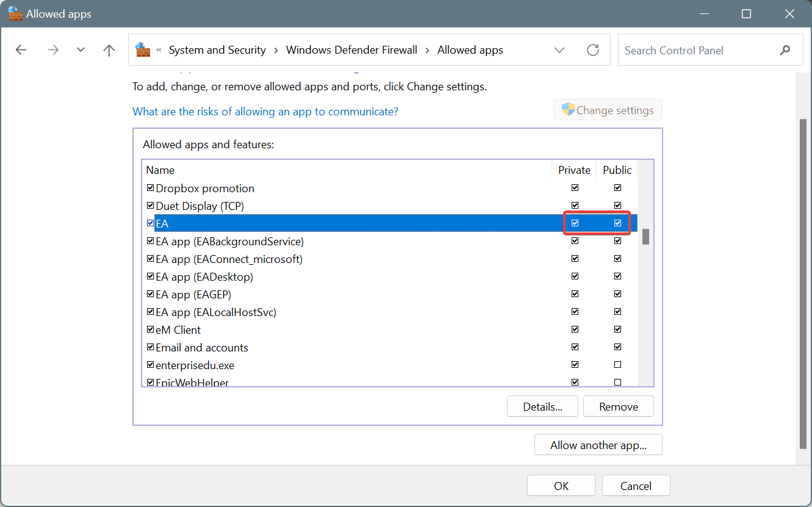Open Details for the selected app
Image resolution: width=812 pixels, height=507 pixels.
point(542,406)
